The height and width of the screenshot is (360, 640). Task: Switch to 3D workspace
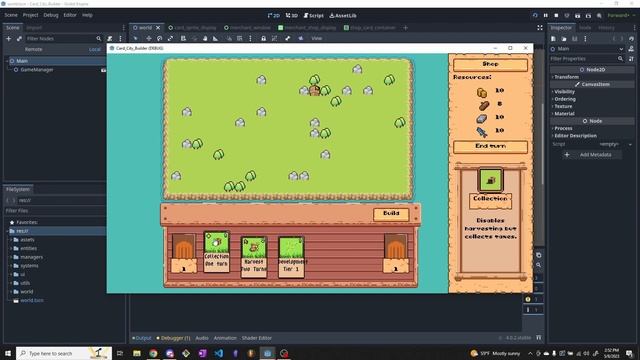tap(291, 16)
